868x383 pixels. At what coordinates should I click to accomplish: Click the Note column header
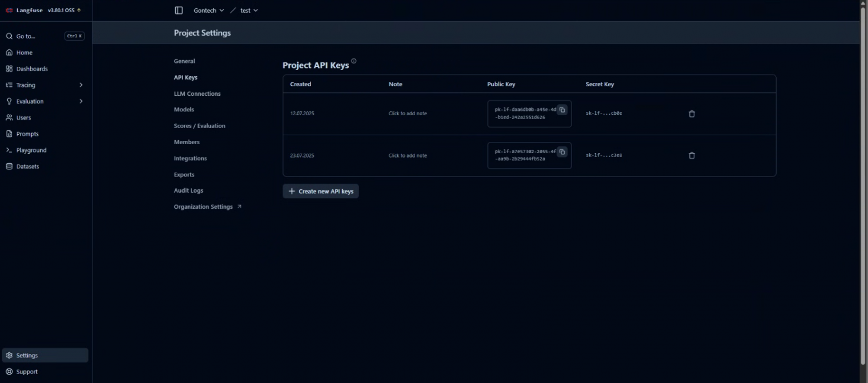395,84
